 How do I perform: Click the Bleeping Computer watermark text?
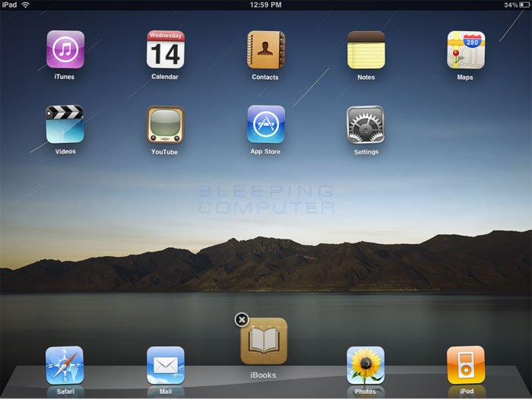[x=265, y=199]
